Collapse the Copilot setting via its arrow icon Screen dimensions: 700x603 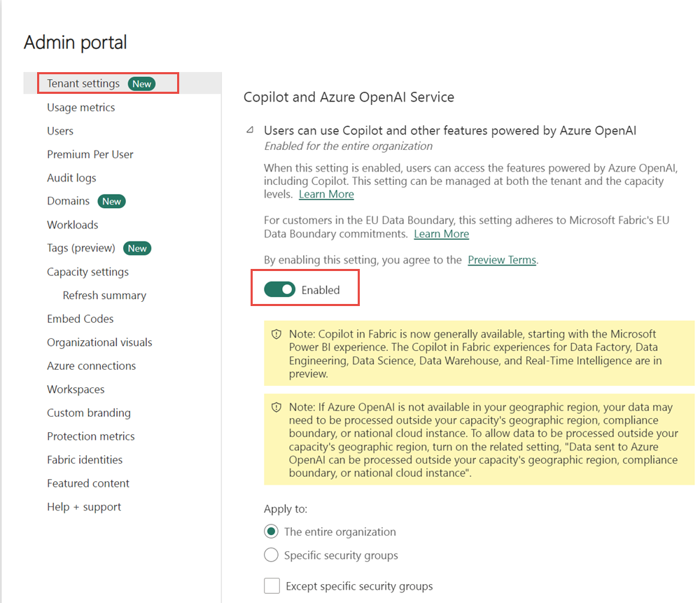coord(248,130)
